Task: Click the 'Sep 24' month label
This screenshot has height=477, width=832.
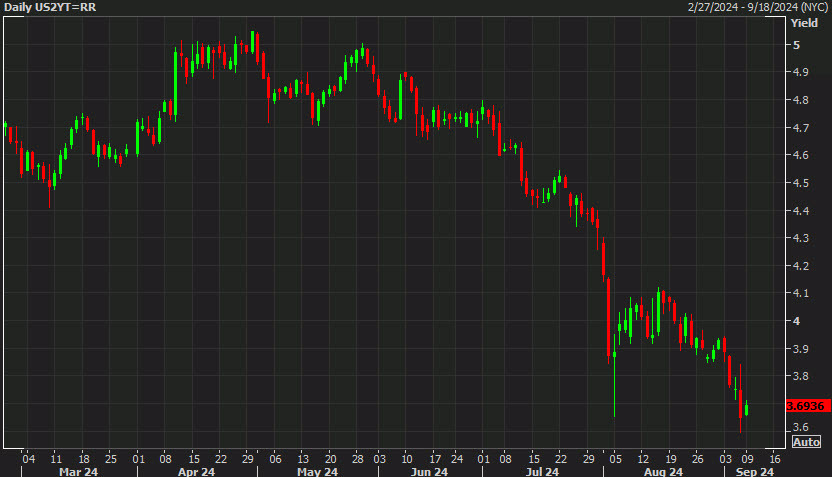Action: click(x=755, y=472)
